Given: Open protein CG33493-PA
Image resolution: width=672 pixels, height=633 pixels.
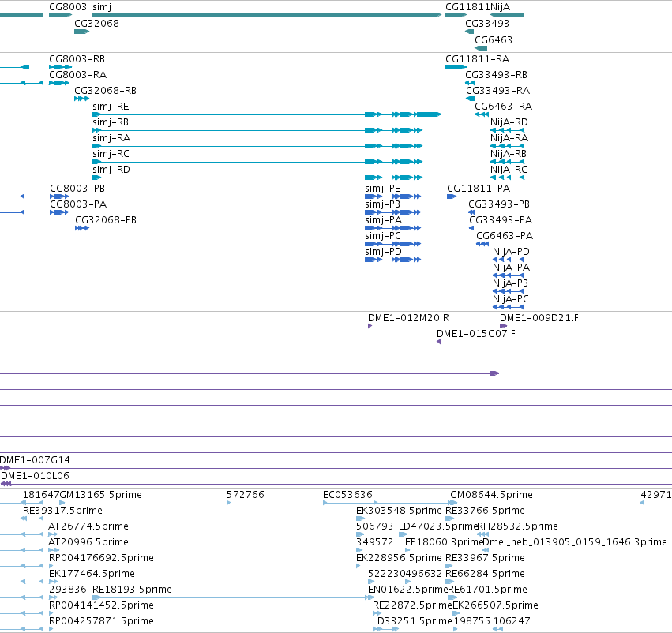Looking at the screenshot, I should [501, 220].
